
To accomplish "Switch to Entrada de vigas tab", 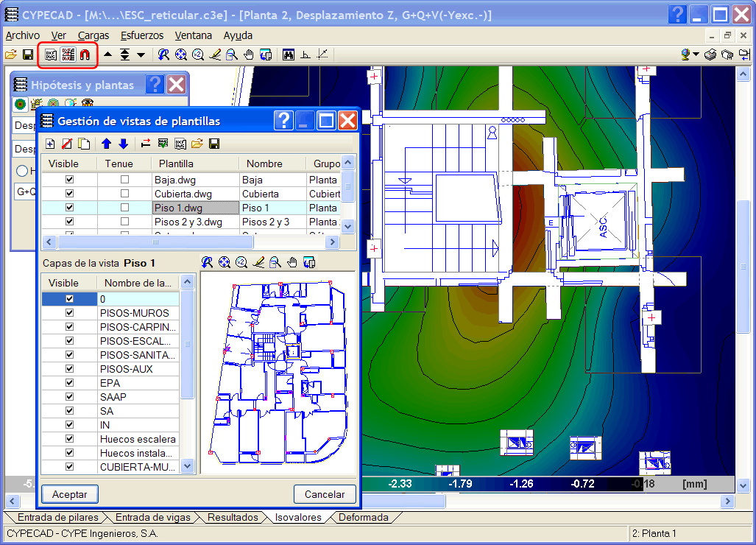I will tap(153, 518).
